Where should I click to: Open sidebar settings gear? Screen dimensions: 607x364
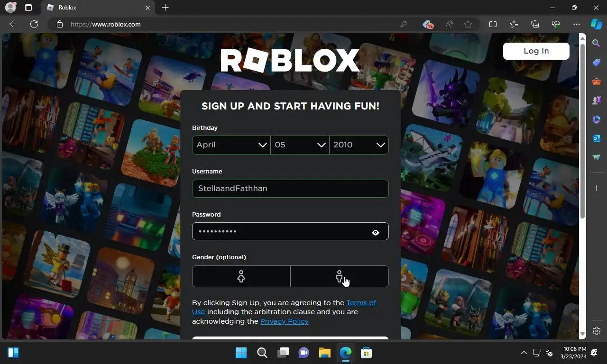click(597, 331)
